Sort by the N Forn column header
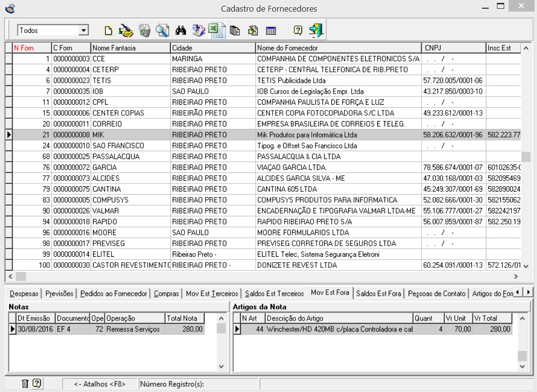This screenshot has width=537, height=392. [x=32, y=48]
